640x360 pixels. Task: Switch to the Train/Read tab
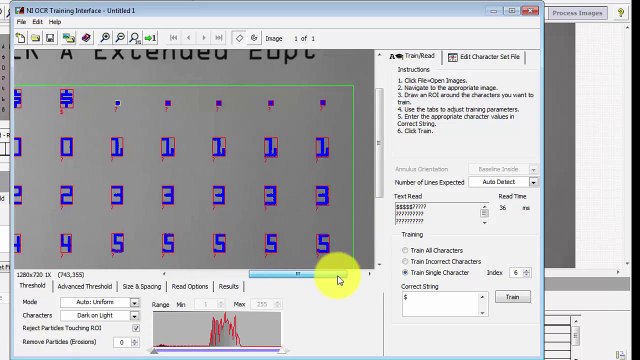coord(413,56)
